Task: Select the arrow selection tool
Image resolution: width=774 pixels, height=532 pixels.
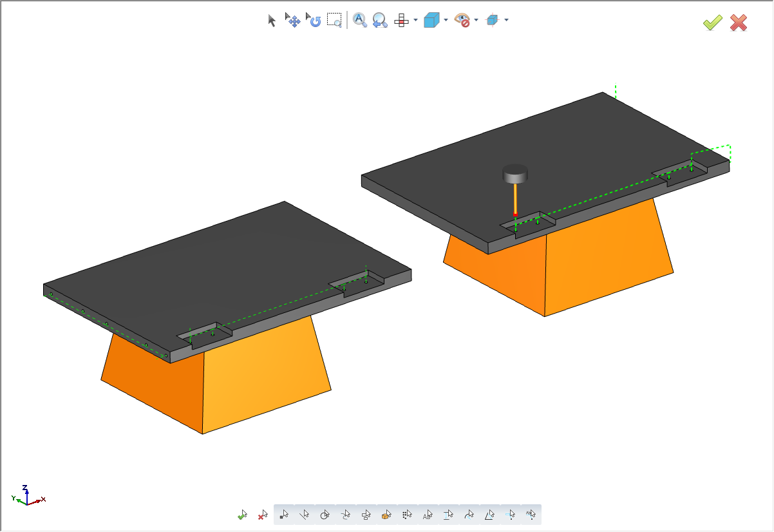Action: (272, 21)
